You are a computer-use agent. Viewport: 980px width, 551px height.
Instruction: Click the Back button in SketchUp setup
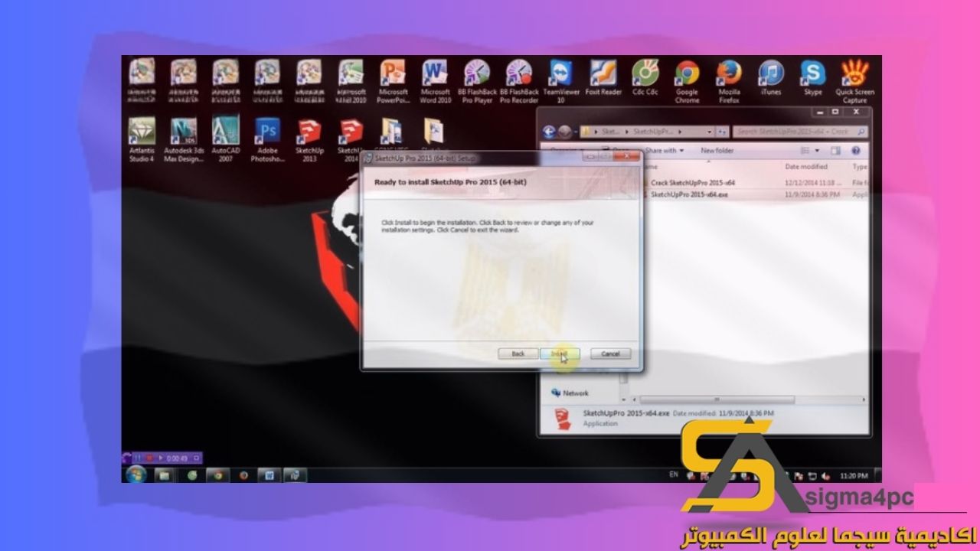click(518, 354)
